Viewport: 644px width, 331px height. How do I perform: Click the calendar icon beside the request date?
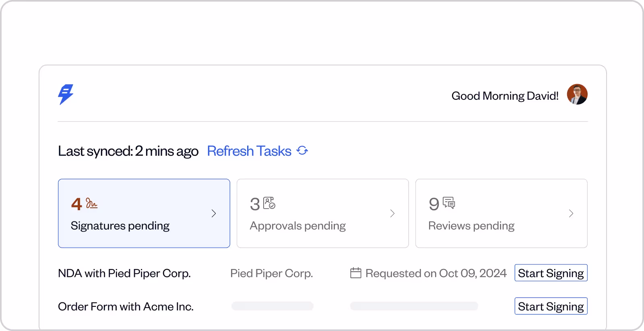pyautogui.click(x=356, y=273)
